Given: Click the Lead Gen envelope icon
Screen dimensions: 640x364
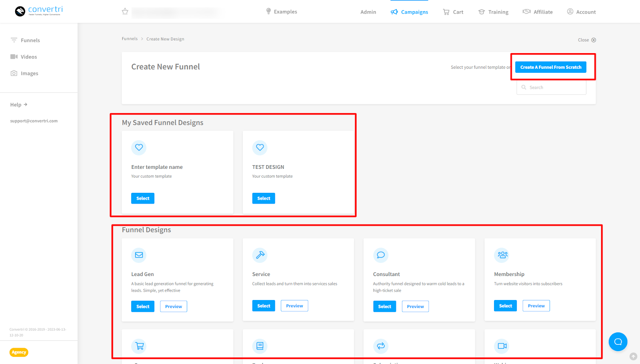Looking at the screenshot, I should [x=139, y=255].
